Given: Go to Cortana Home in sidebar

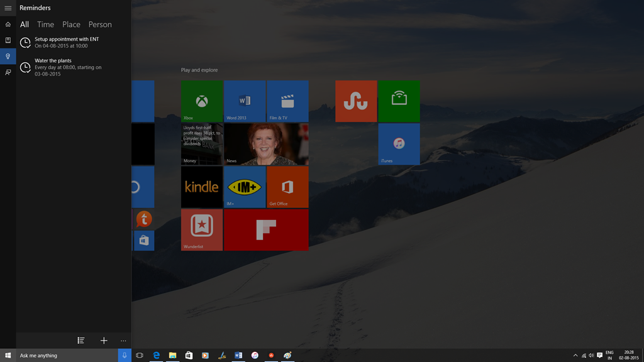Looking at the screenshot, I should pyautogui.click(x=8, y=25).
